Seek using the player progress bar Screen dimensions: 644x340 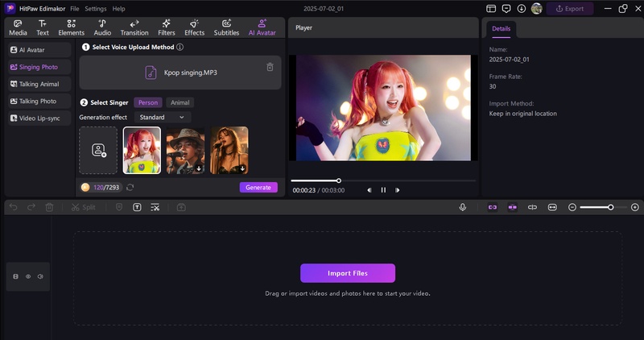(383, 180)
